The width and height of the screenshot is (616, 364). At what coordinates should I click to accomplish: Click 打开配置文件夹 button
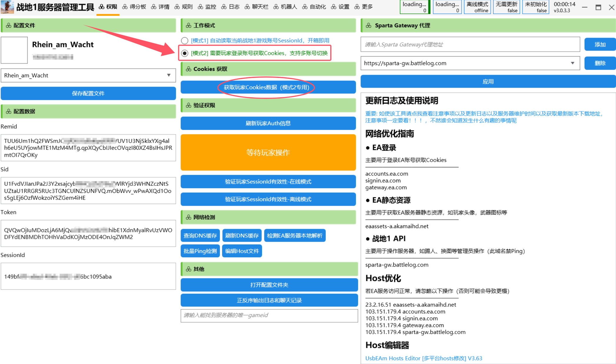(269, 285)
